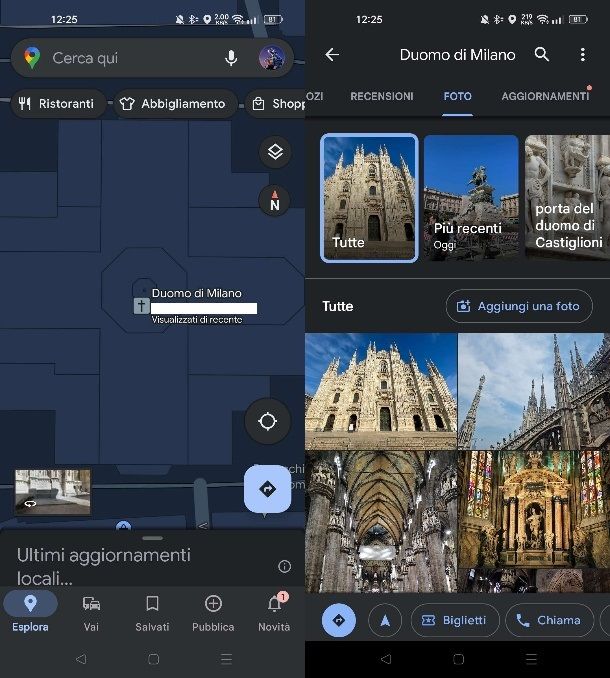This screenshot has height=678, width=610.
Task: Tap Android recents button on right screen
Action: [x=531, y=659]
